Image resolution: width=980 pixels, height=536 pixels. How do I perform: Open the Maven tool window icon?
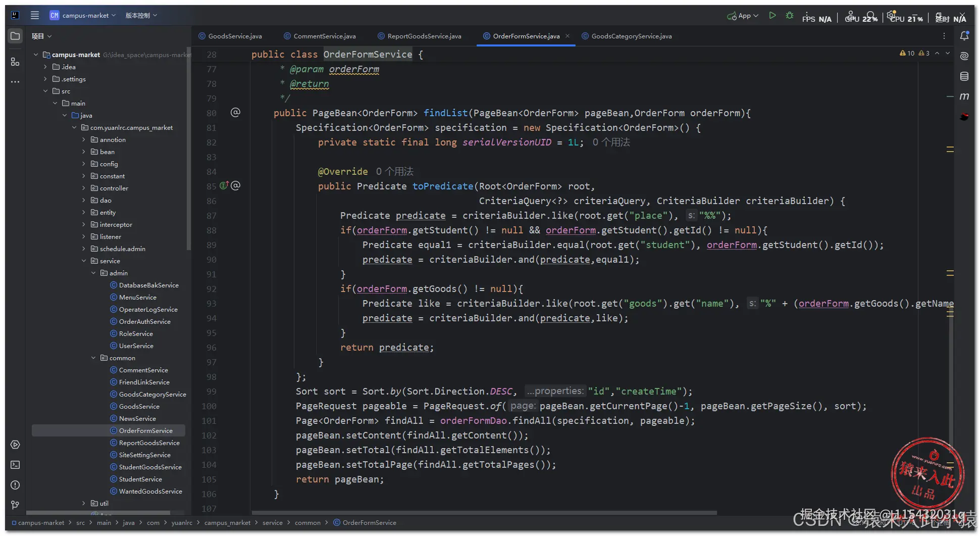964,96
